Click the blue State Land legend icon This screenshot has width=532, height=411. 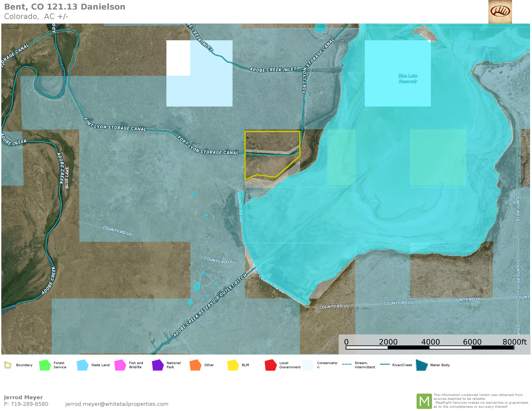coord(82,365)
